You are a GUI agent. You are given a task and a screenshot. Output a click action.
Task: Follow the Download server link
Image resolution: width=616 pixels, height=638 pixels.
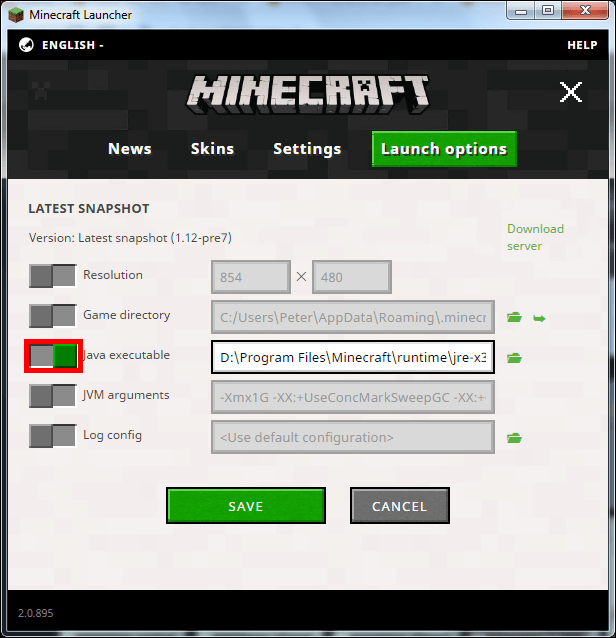click(535, 237)
